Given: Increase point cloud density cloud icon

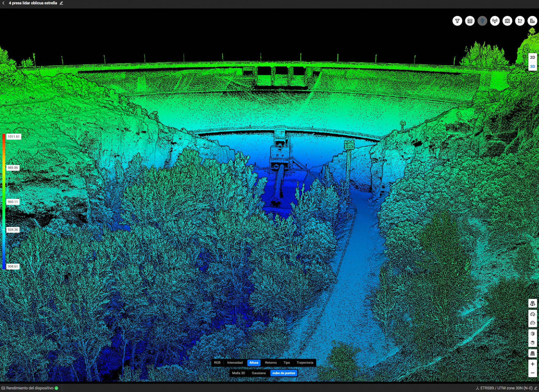Looking at the screenshot, I should click(x=532, y=314).
